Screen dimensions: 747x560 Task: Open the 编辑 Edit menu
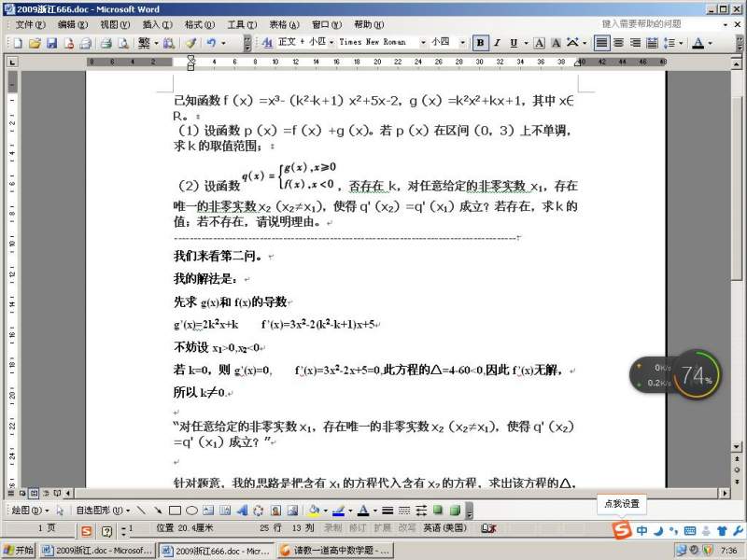[x=73, y=24]
